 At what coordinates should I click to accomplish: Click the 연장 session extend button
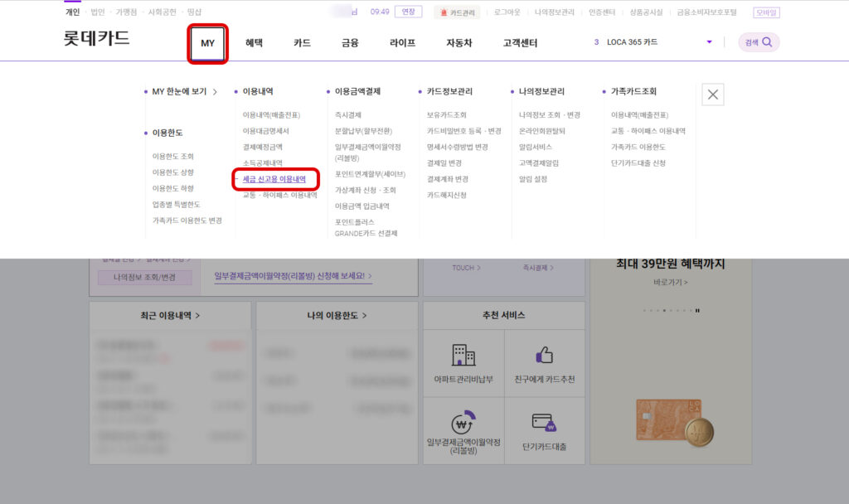coord(407,12)
